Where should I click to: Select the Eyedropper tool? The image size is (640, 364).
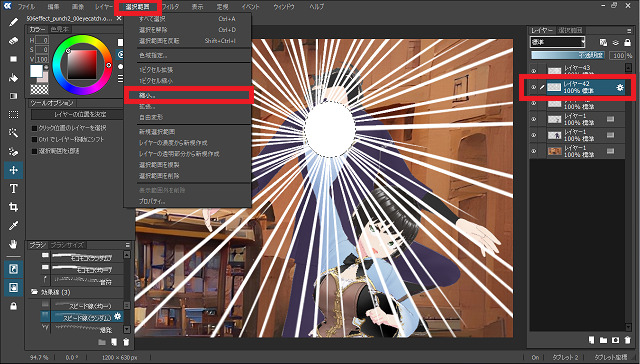(13, 226)
